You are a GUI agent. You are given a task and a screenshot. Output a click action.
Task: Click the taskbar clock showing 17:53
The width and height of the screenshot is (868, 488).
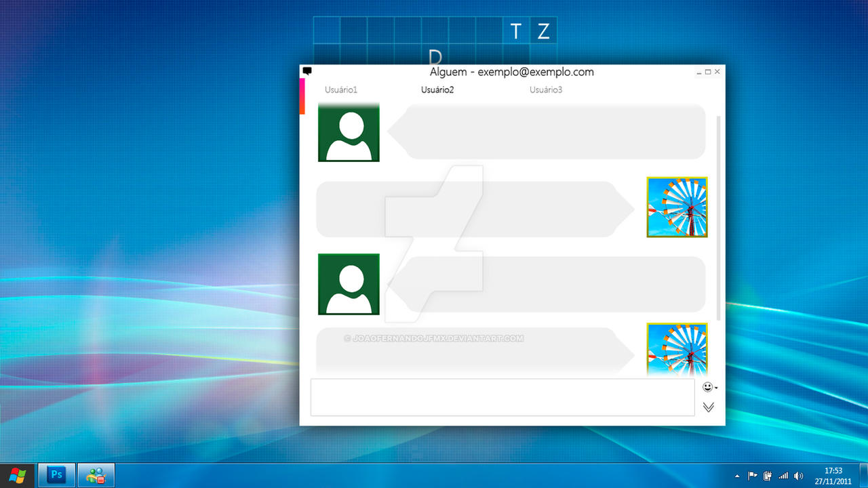coord(833,476)
